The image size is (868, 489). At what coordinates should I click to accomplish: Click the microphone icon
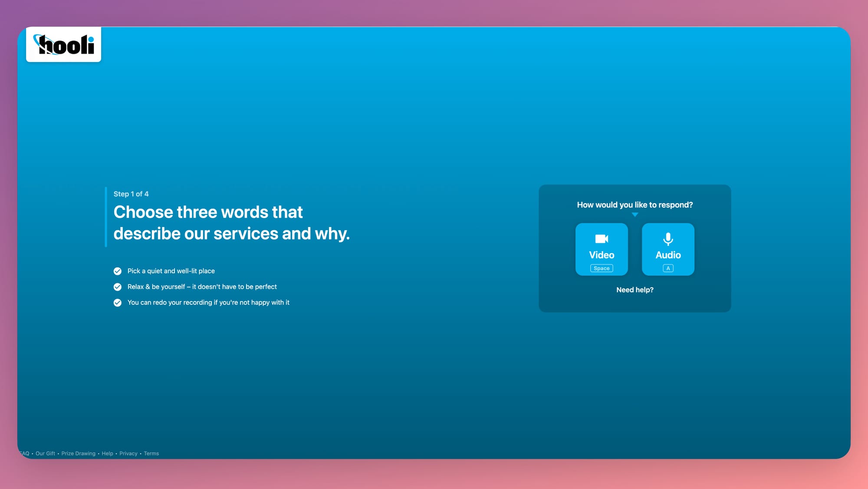(x=668, y=239)
